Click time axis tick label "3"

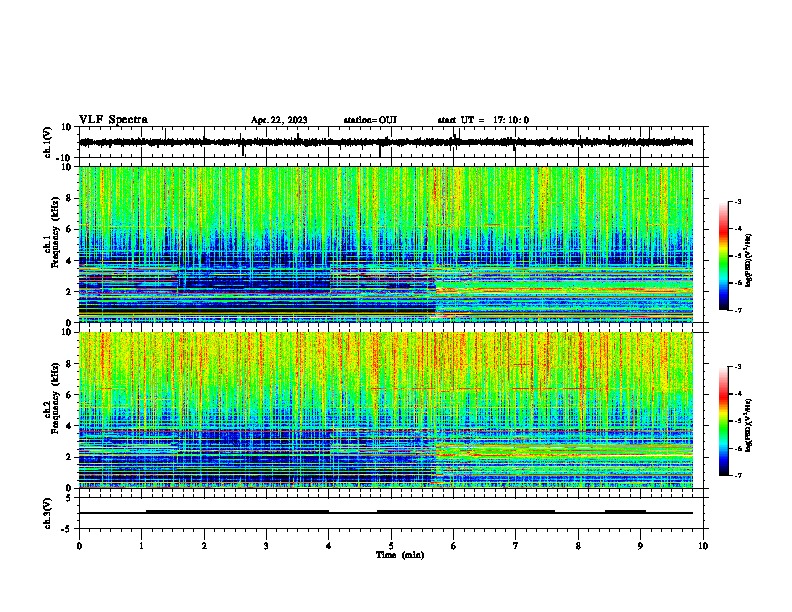pyautogui.click(x=266, y=546)
